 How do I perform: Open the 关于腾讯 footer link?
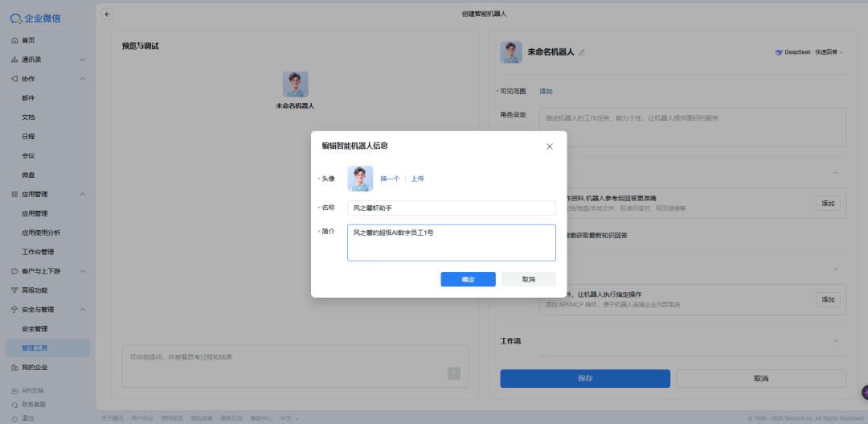[113, 418]
